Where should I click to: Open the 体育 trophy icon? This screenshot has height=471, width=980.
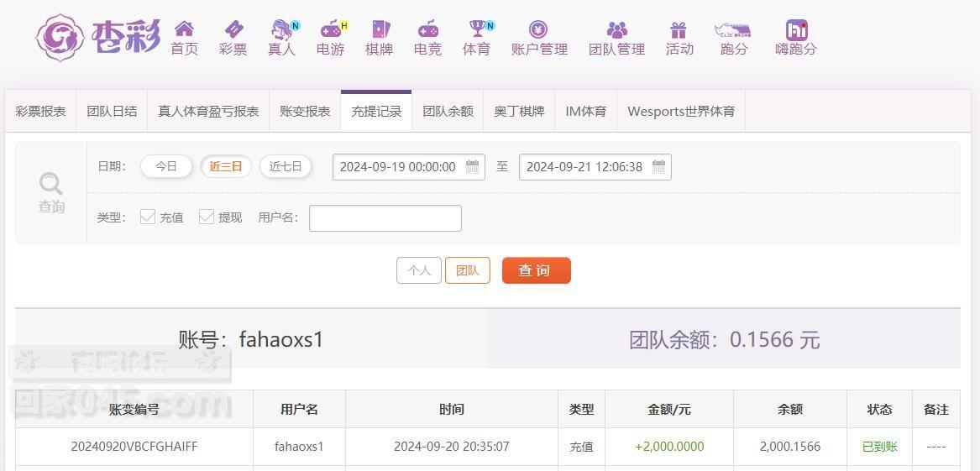tap(478, 29)
